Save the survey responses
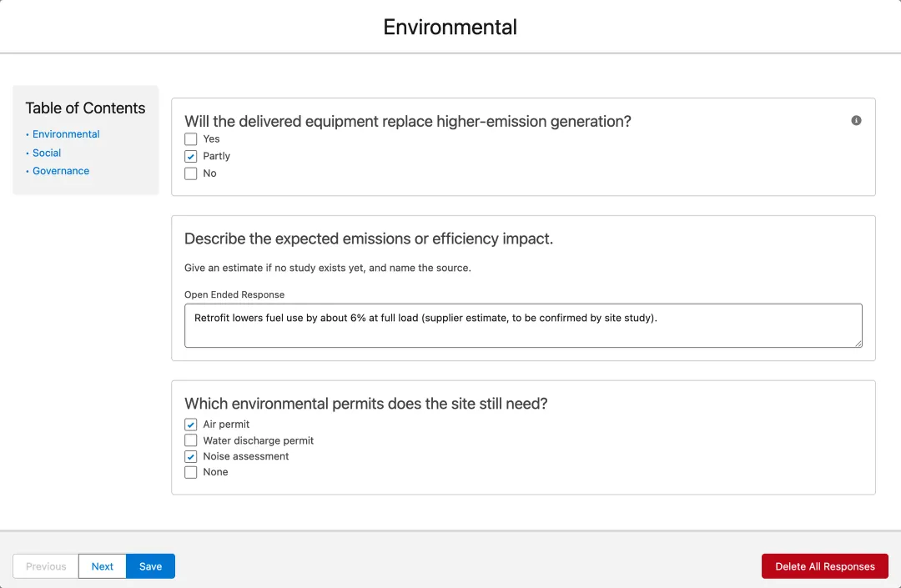901x588 pixels. point(150,566)
